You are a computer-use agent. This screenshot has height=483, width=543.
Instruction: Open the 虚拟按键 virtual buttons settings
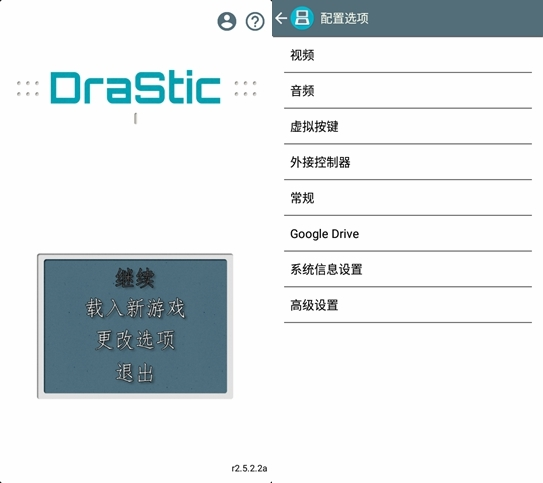[x=408, y=126]
